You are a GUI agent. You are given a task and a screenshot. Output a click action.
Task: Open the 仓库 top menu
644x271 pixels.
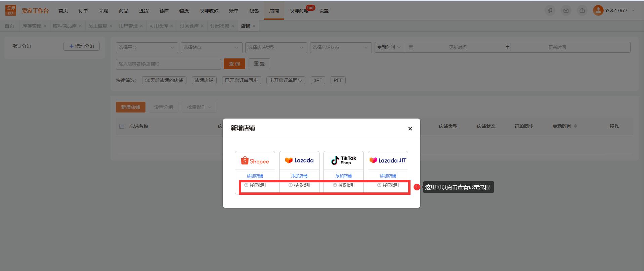point(164,11)
